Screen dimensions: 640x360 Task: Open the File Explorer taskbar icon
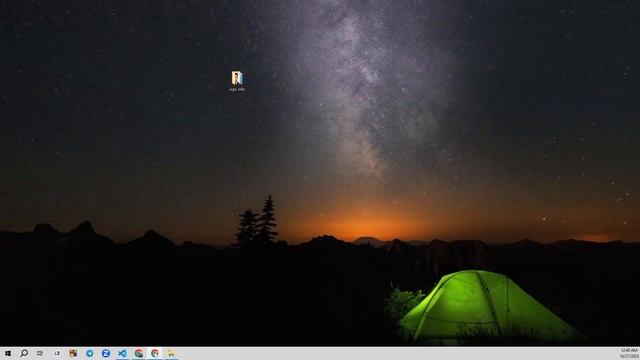pyautogui.click(x=171, y=353)
